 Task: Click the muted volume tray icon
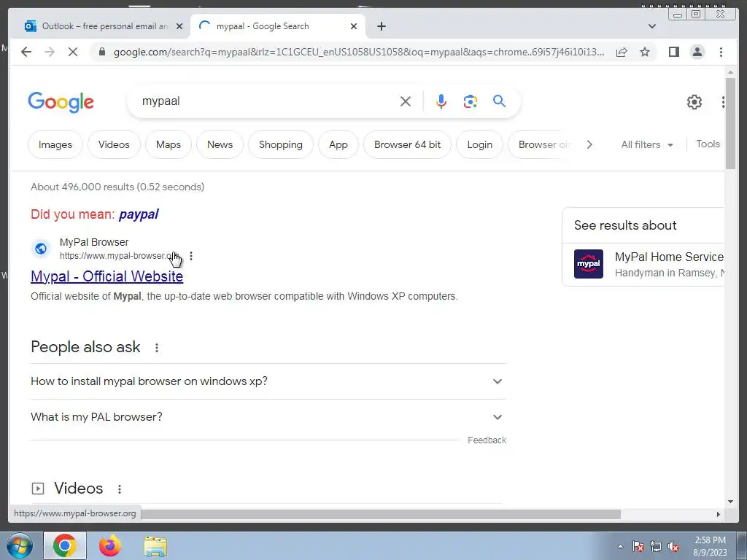pos(673,547)
